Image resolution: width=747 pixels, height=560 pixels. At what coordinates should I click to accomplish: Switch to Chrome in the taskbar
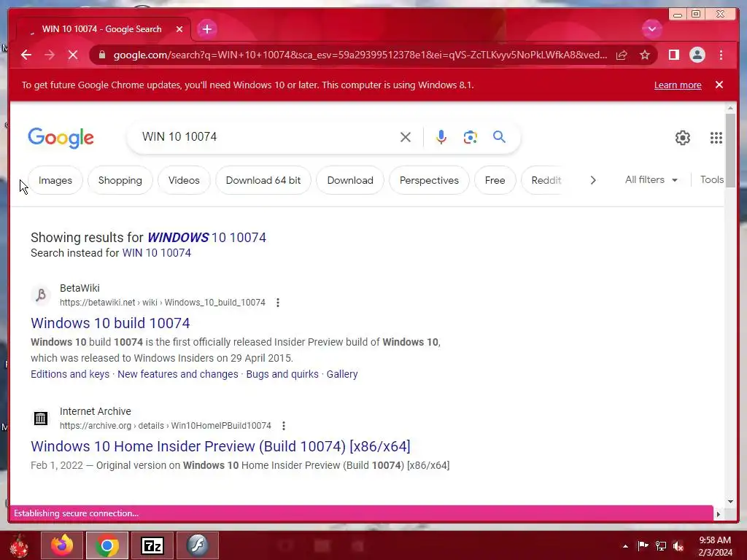(107, 545)
